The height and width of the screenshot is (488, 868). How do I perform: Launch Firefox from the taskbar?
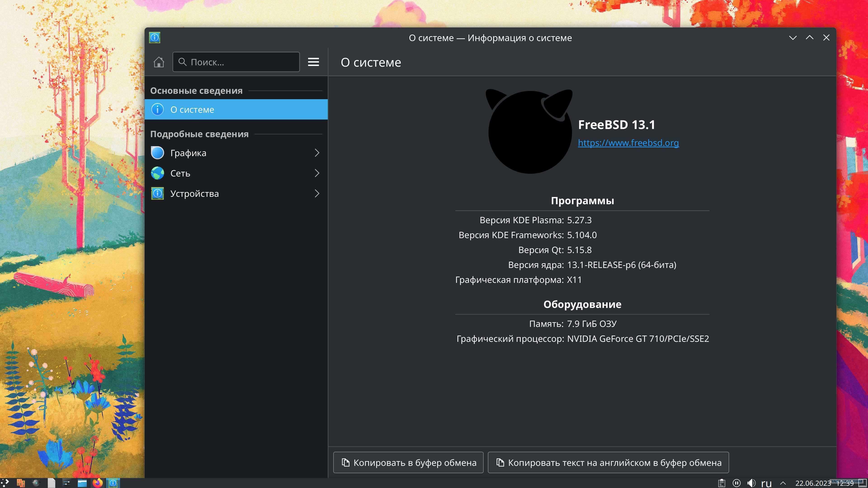[98, 483]
